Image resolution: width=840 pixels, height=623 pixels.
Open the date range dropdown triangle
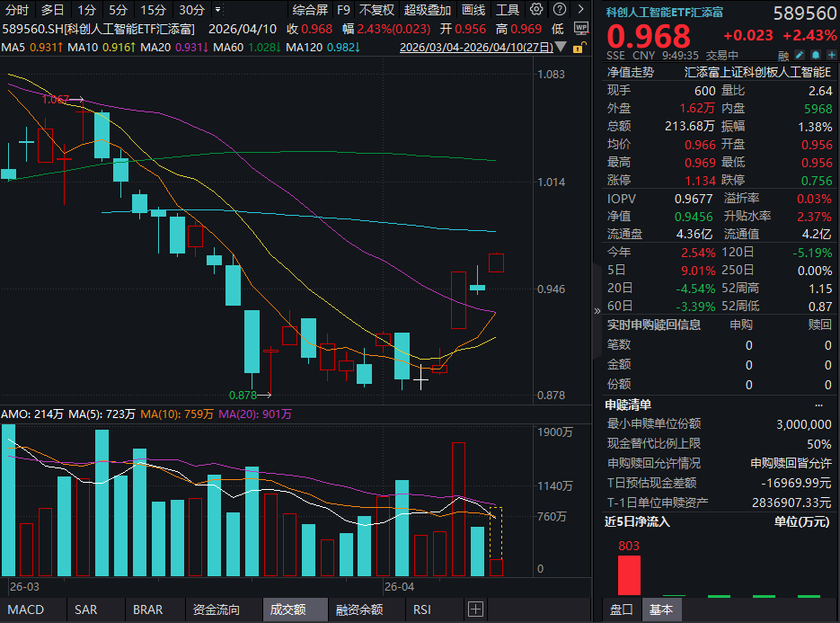point(561,47)
